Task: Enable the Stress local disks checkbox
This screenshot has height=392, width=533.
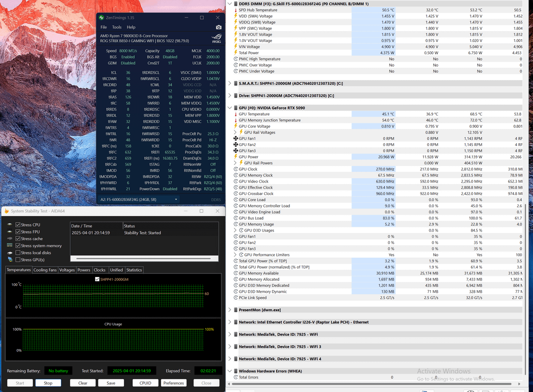Action: [18, 253]
